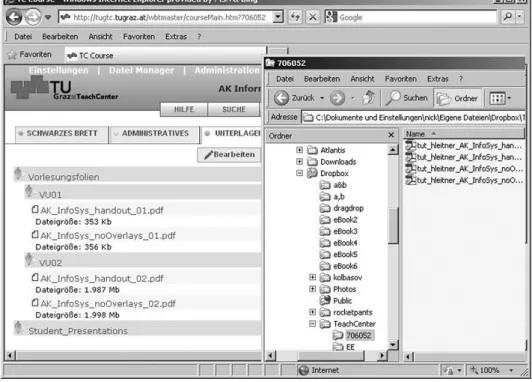
Task: Click Explorer Zurück back button
Action: (x=294, y=98)
